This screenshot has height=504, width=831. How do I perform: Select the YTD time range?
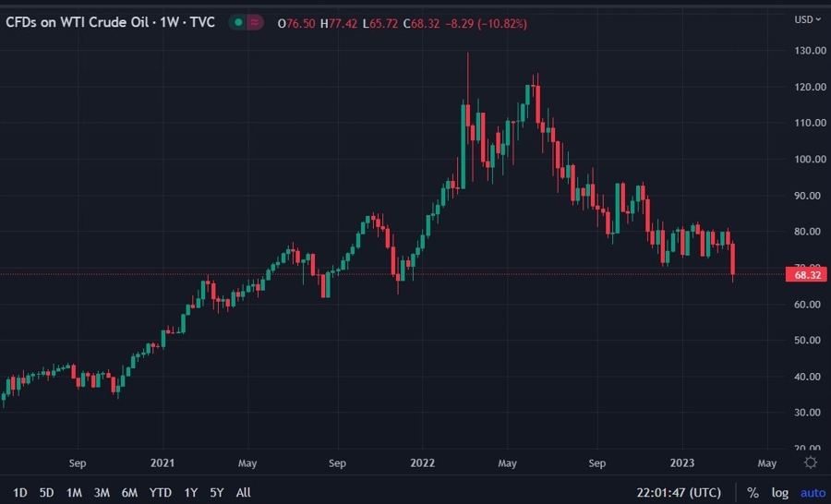(x=160, y=493)
